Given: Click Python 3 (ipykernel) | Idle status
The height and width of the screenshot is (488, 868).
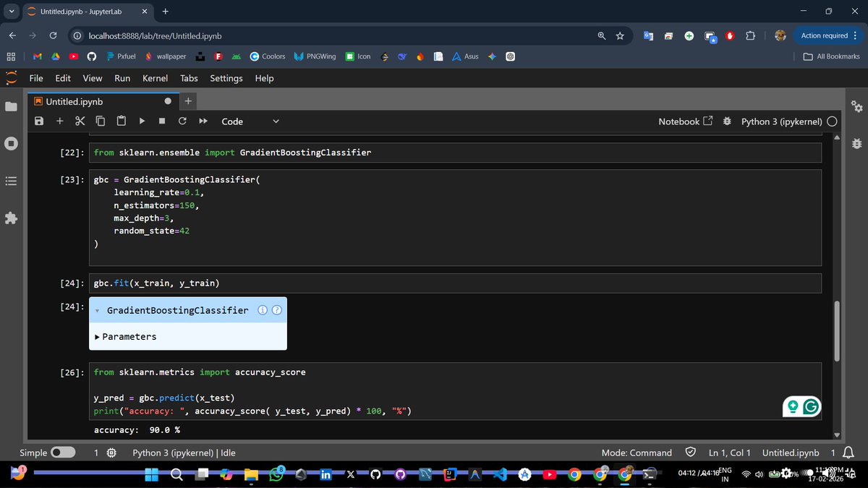Looking at the screenshot, I should point(184,453).
